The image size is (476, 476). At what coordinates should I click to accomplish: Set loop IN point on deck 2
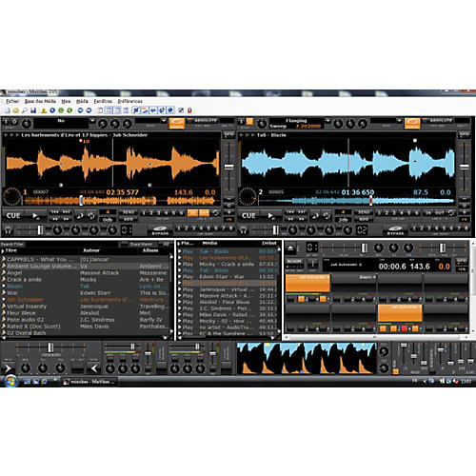[428, 213]
